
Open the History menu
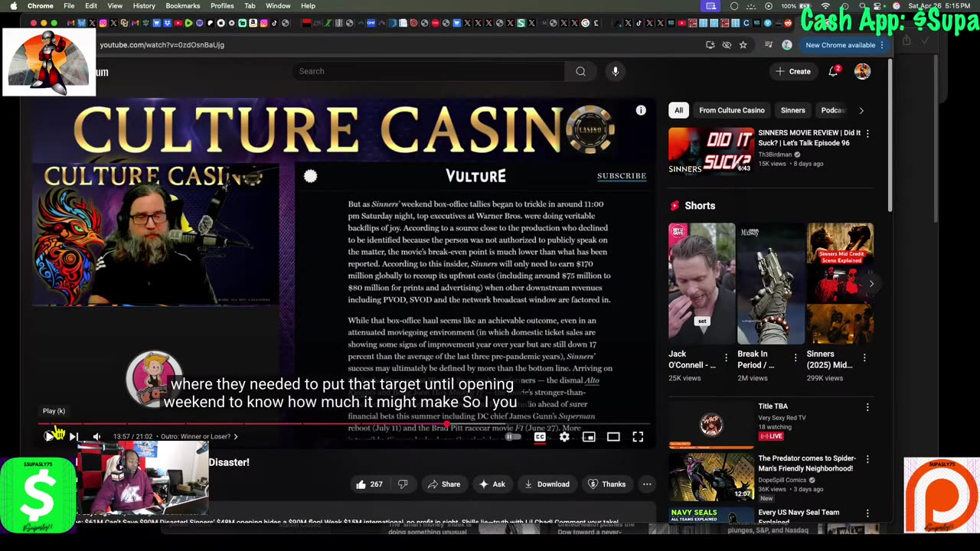(x=144, y=6)
